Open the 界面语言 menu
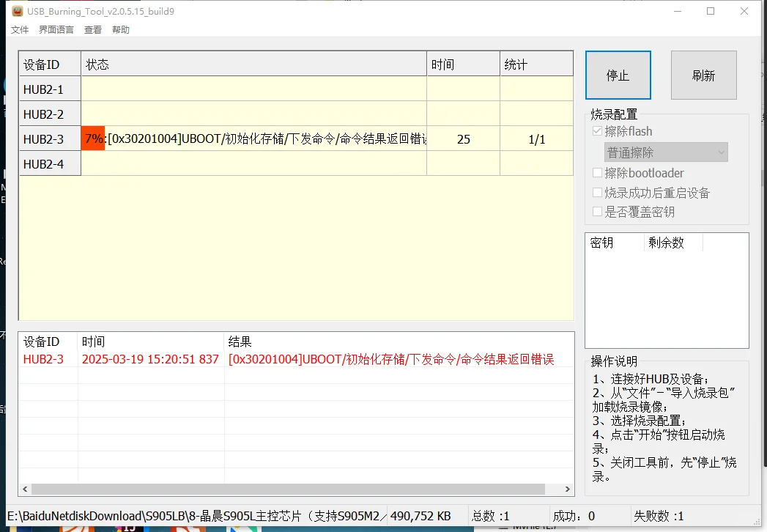Image resolution: width=767 pixels, height=532 pixels. pyautogui.click(x=56, y=30)
